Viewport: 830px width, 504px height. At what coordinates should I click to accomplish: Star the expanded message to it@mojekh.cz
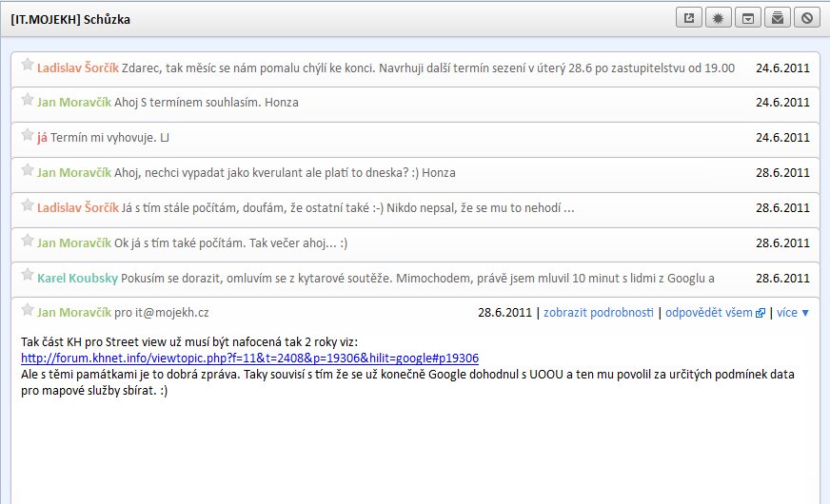27,310
